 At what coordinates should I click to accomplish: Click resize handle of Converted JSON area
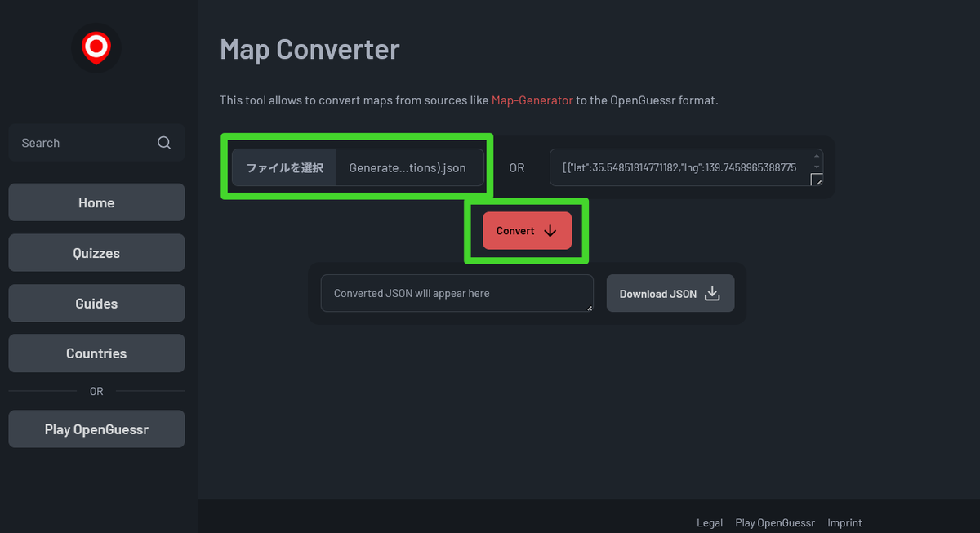(x=589, y=307)
